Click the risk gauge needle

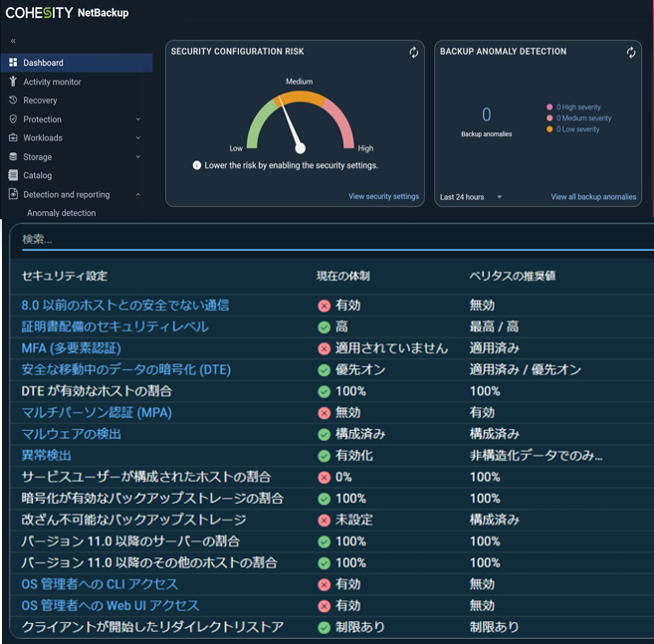(290, 123)
